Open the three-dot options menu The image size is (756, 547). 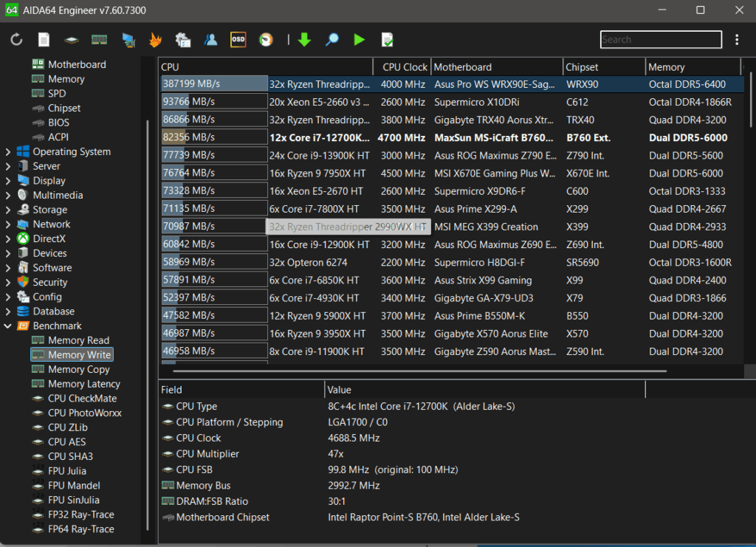click(737, 40)
